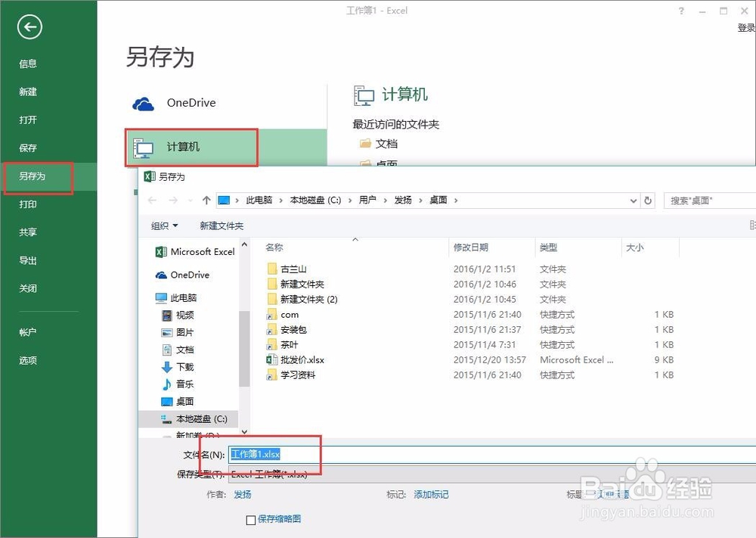Refresh the folder view in the address bar

coord(648,201)
